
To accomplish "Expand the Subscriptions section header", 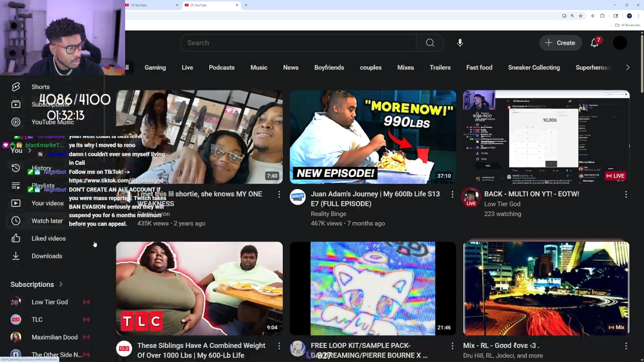I will (x=37, y=285).
